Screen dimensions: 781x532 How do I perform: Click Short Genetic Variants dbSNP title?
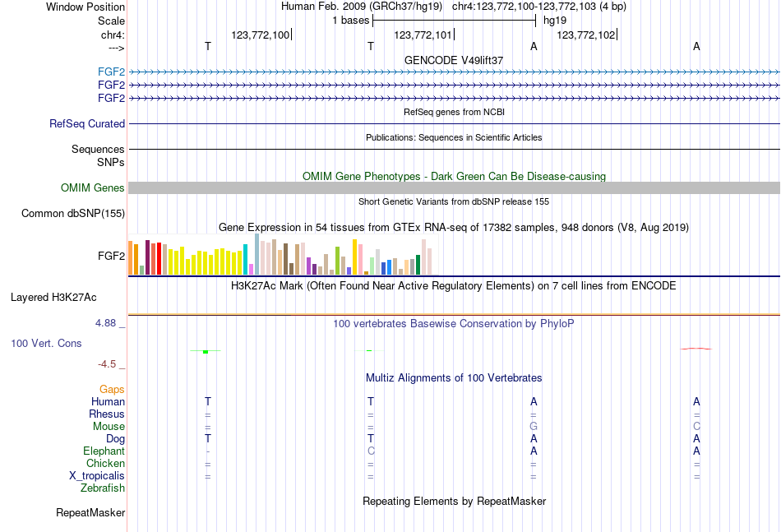point(454,201)
